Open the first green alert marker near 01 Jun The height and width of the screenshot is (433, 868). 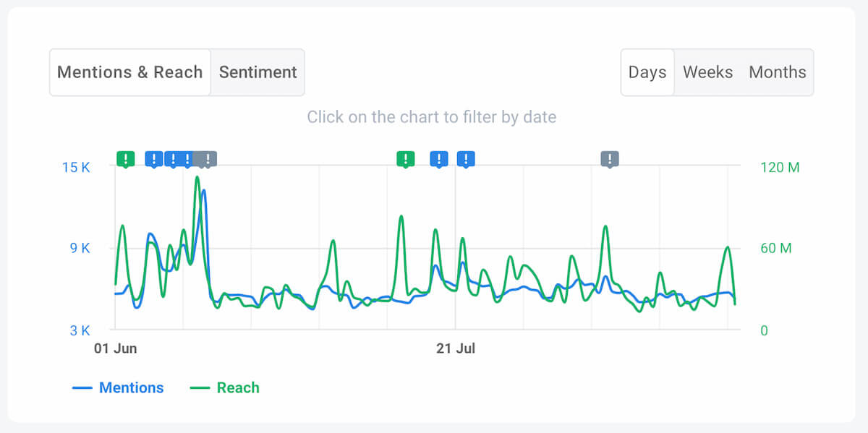click(x=126, y=159)
